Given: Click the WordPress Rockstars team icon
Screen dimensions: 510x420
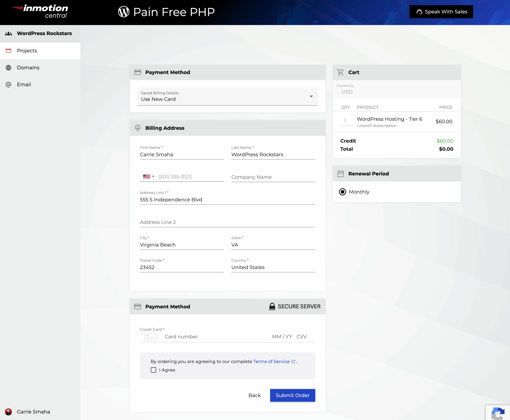Looking at the screenshot, I should (9, 33).
